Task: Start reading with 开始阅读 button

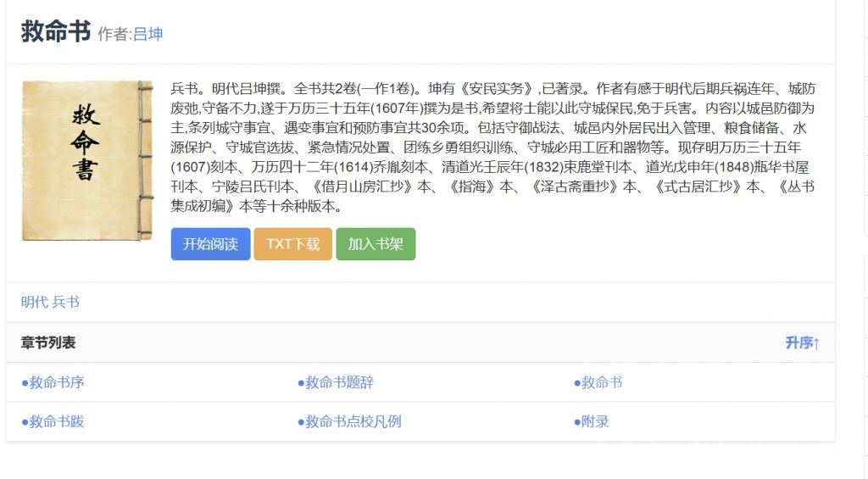Action: pyautogui.click(x=210, y=243)
